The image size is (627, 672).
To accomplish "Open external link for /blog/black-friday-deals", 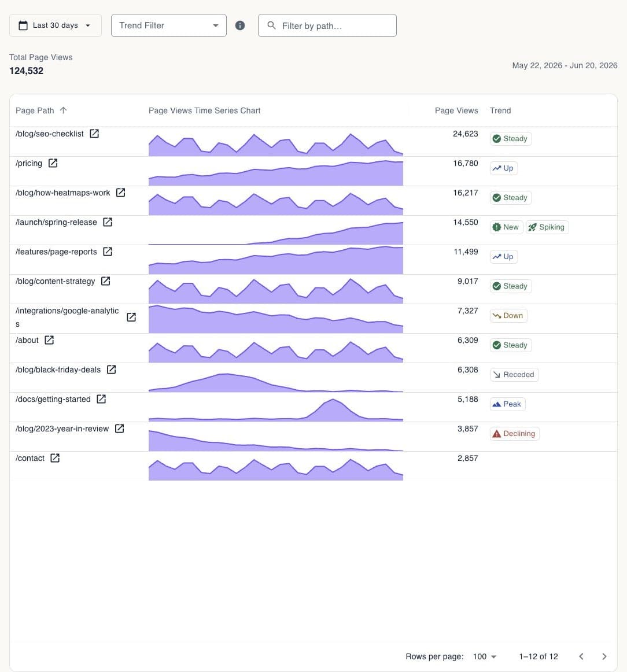I will tap(112, 370).
